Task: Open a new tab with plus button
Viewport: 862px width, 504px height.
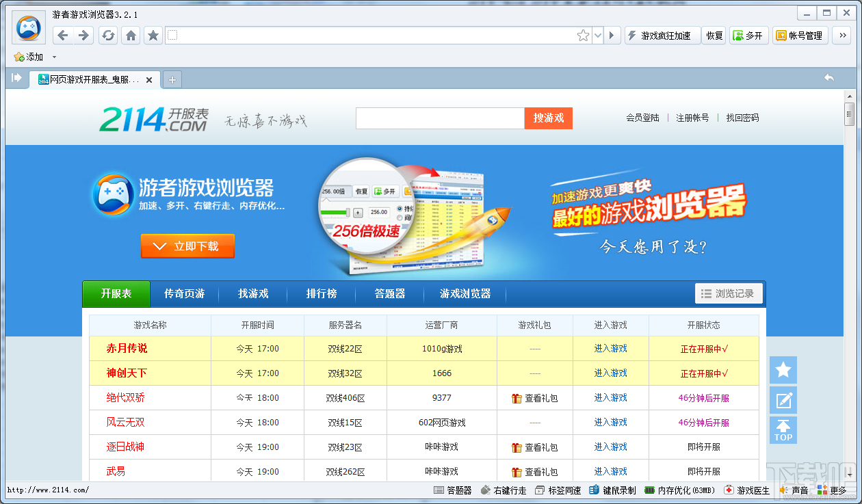Action: point(172,80)
